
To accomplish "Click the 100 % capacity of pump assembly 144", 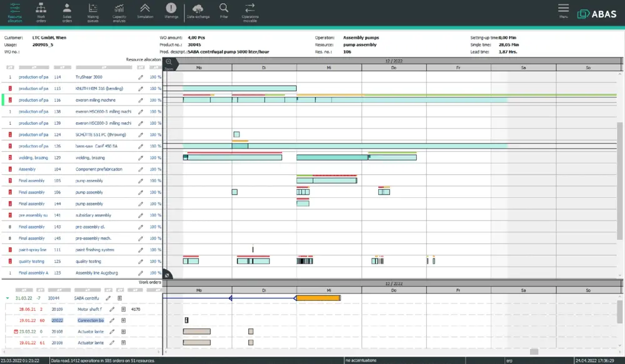I will pyautogui.click(x=156, y=204).
